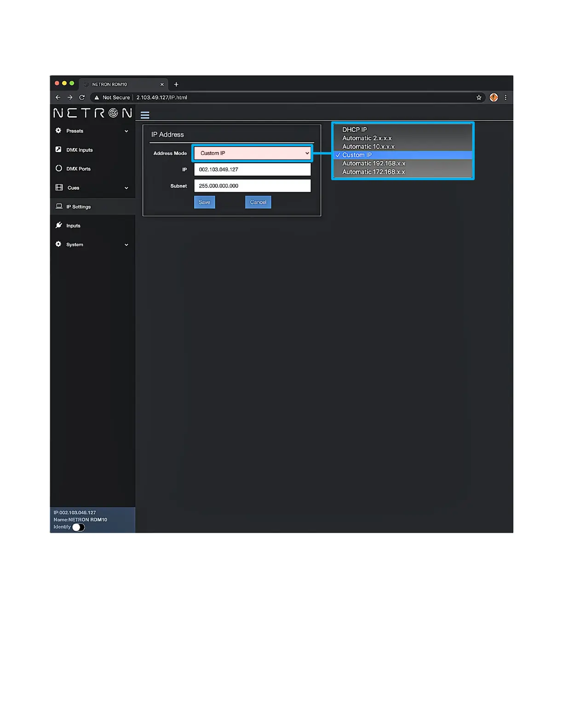Select DHCP IP from the list
Viewport: 563px width, 728px height.
355,130
